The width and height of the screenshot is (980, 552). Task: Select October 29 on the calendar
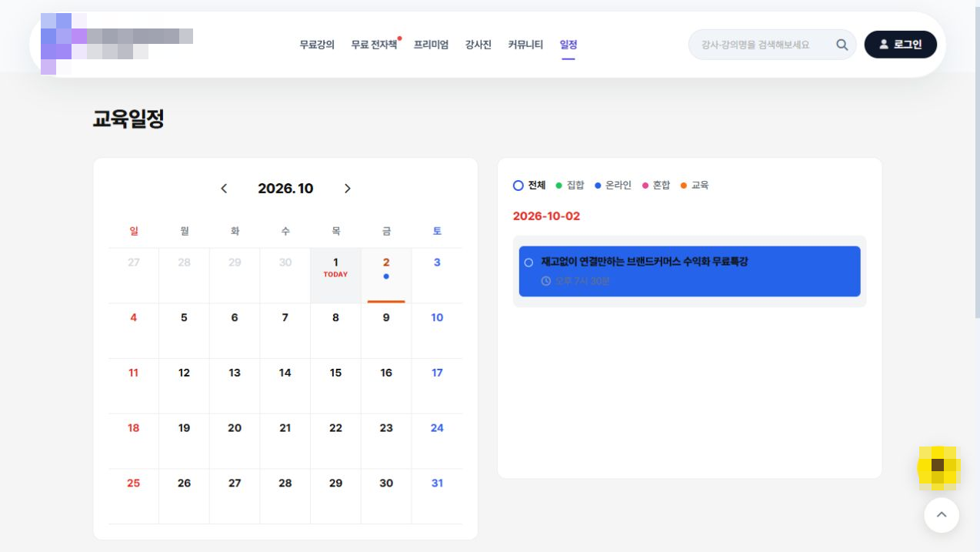[x=335, y=497]
